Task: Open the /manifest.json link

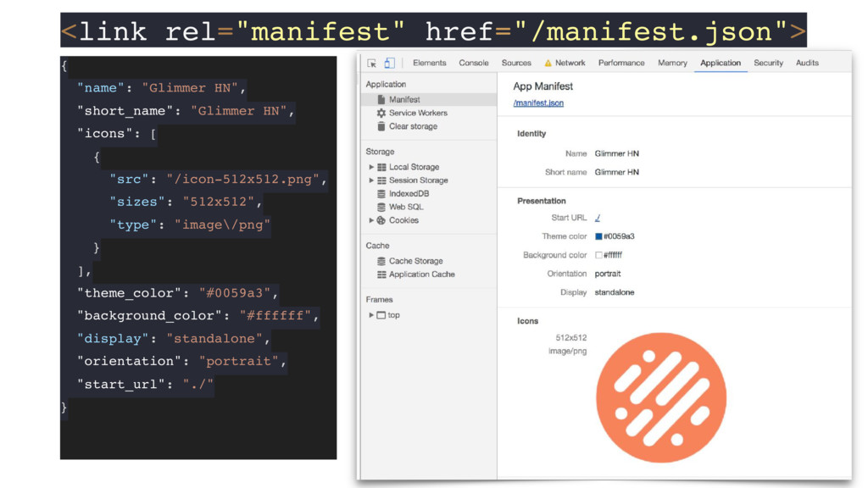Action: tap(538, 103)
